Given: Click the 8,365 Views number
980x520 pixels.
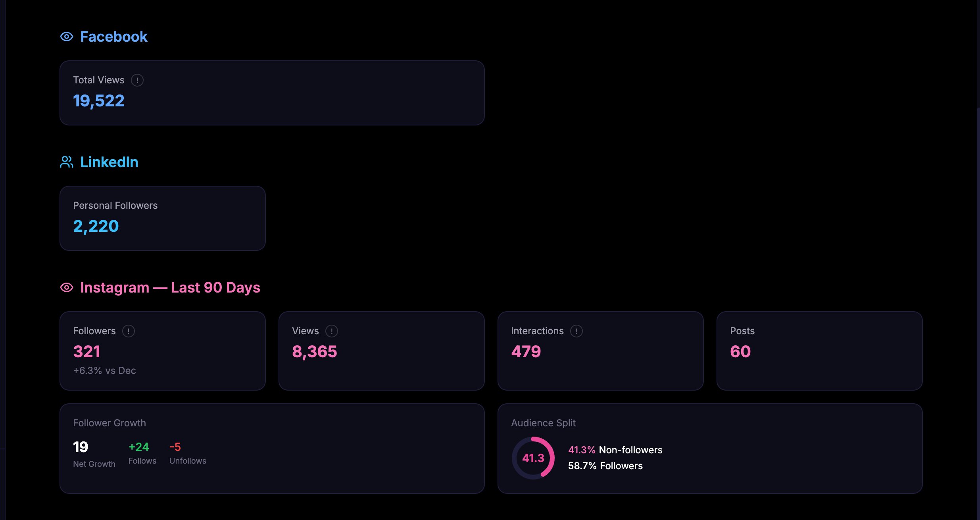Looking at the screenshot, I should click(x=315, y=352).
